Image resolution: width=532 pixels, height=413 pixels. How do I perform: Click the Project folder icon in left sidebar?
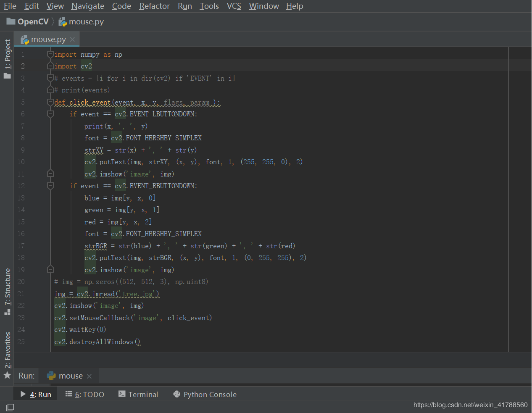(x=7, y=76)
